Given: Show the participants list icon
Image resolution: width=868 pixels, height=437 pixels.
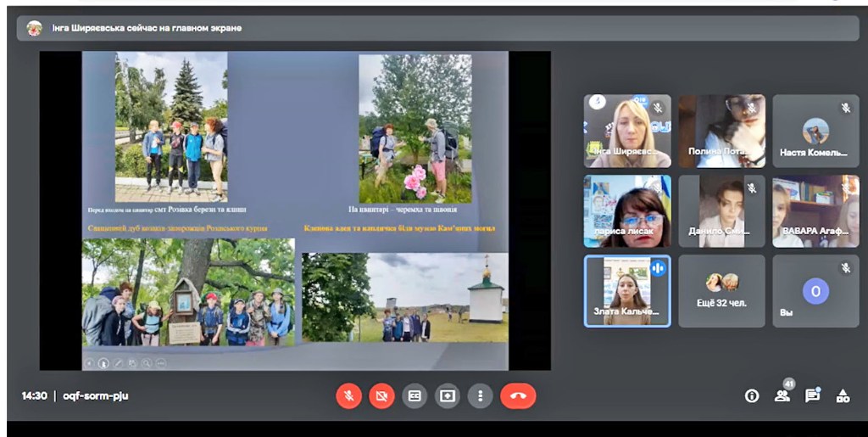Looking at the screenshot, I should coord(782,395).
